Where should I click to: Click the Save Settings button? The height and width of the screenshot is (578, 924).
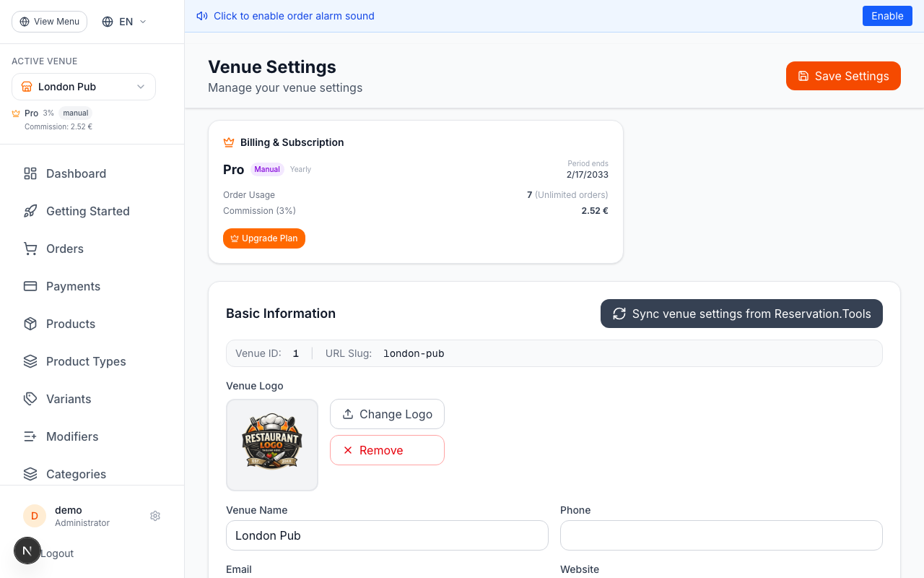843,76
